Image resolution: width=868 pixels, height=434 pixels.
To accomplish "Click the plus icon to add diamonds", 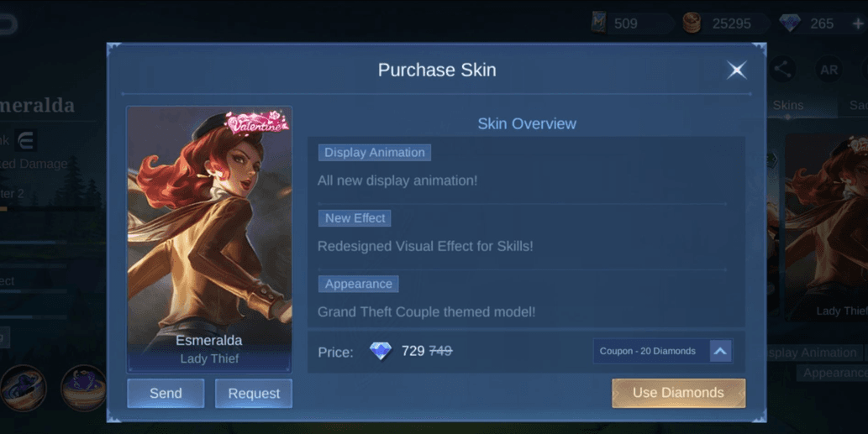I will (858, 24).
